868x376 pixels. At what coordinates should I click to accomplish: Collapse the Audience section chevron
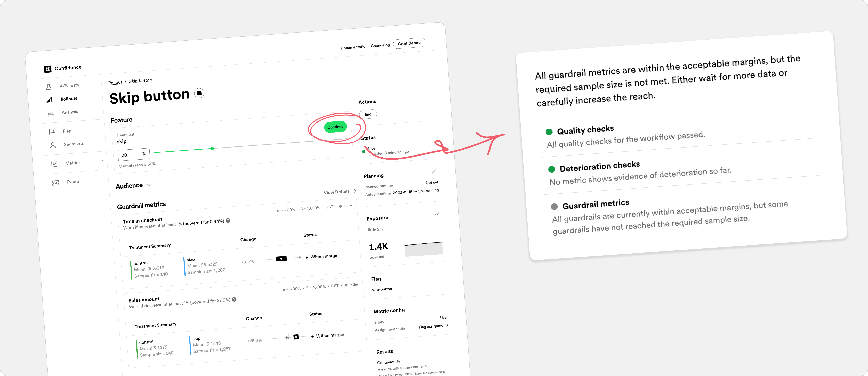pos(149,185)
